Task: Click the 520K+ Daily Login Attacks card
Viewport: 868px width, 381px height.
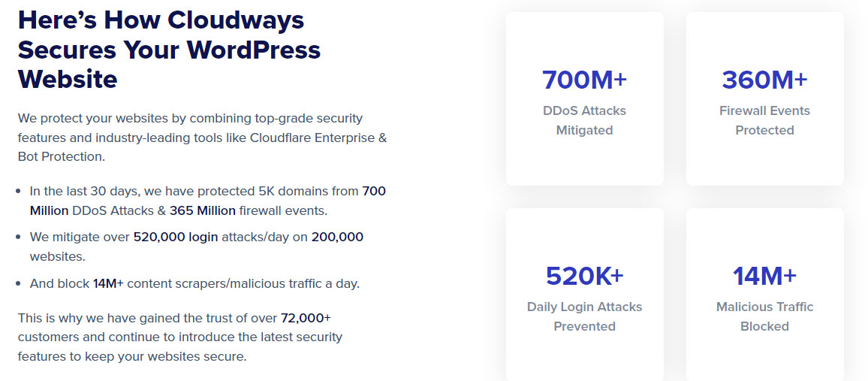Action: tap(585, 295)
